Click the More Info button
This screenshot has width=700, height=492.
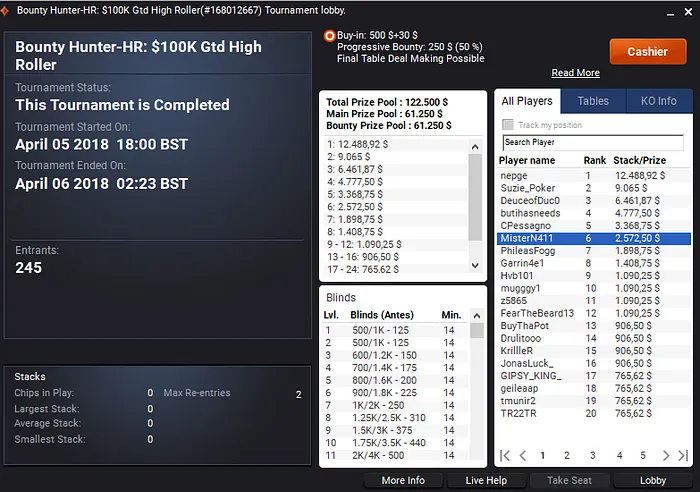point(403,480)
